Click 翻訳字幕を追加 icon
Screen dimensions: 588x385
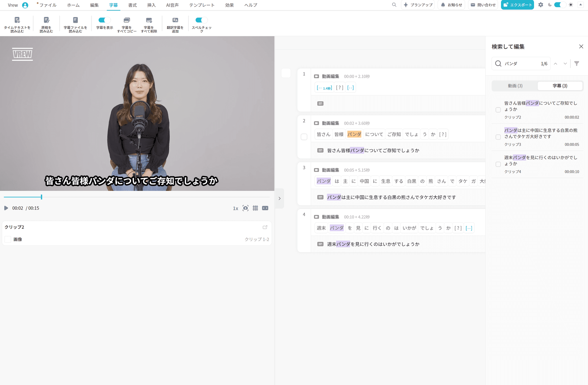175,20
